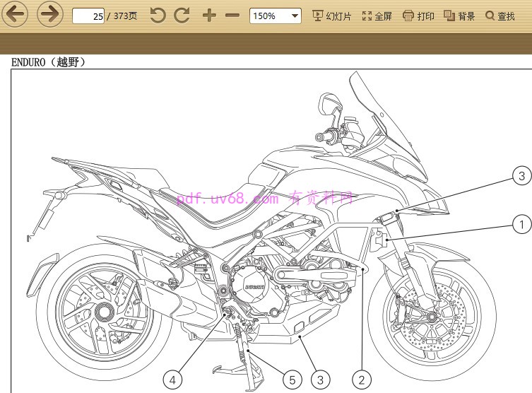The height and width of the screenshot is (393, 532).
Task: Enter 全屏 fullscreen view
Action: pos(377,16)
